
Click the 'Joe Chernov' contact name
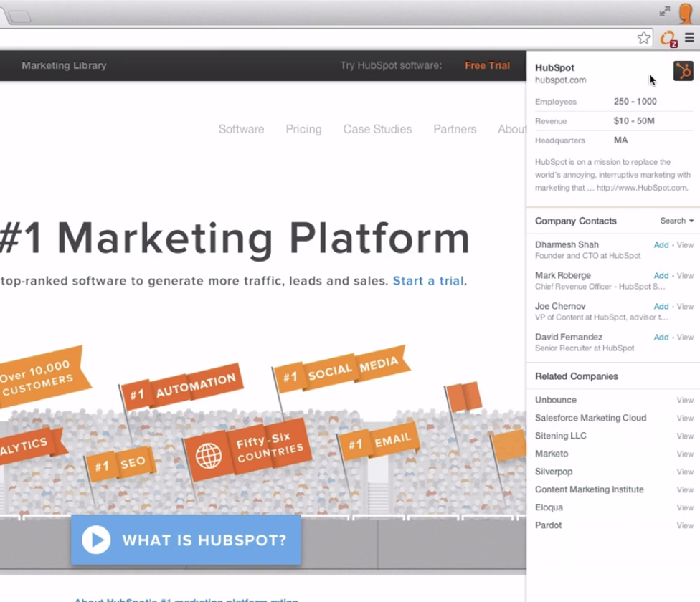click(x=560, y=306)
